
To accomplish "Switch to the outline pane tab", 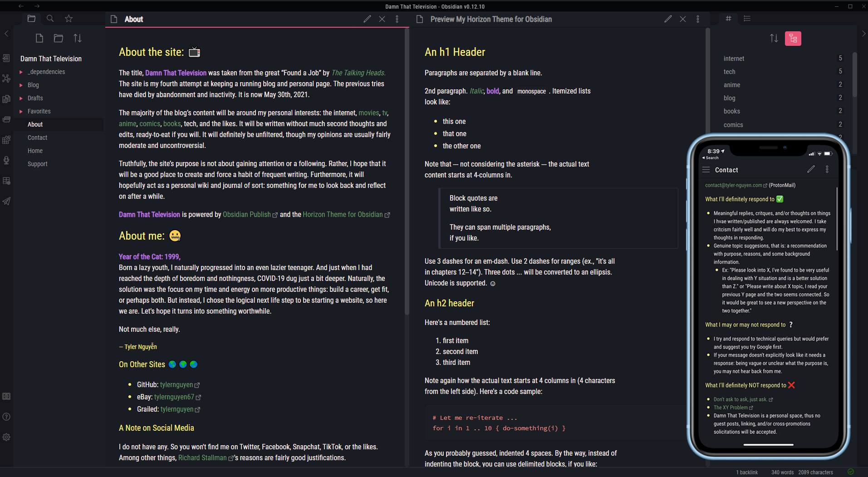I will coord(747,19).
